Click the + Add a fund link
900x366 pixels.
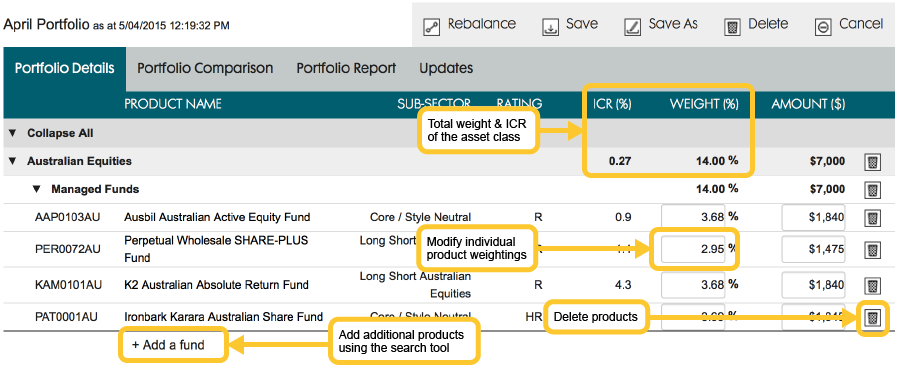(x=168, y=345)
